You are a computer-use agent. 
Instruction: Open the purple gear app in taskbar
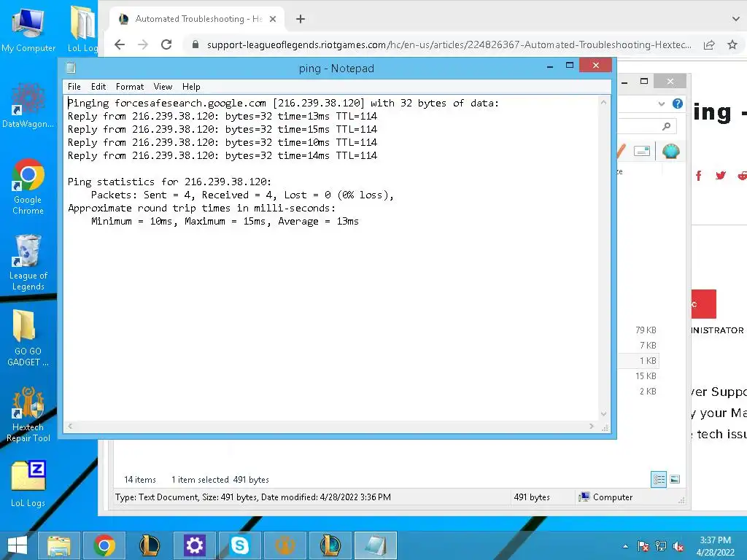coord(194,545)
